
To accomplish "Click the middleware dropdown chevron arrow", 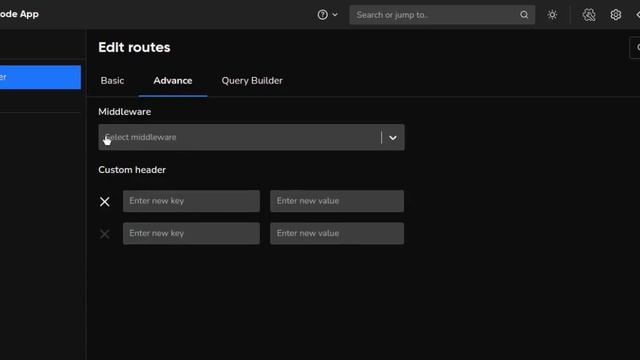I will [393, 138].
